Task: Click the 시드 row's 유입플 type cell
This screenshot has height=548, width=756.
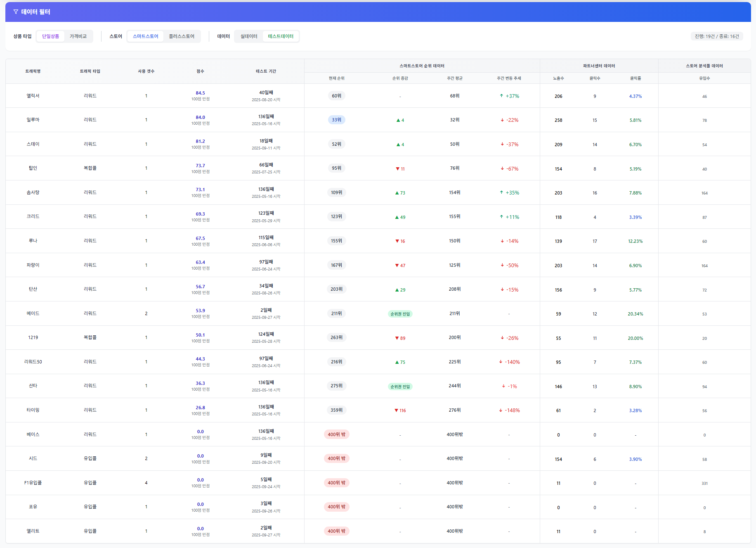Action: pos(90,458)
